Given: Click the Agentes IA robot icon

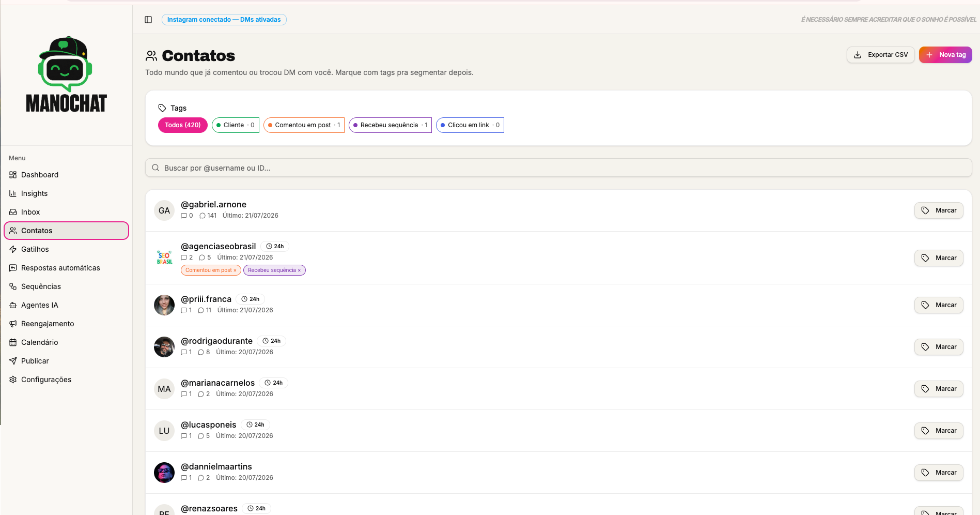Looking at the screenshot, I should [13, 305].
